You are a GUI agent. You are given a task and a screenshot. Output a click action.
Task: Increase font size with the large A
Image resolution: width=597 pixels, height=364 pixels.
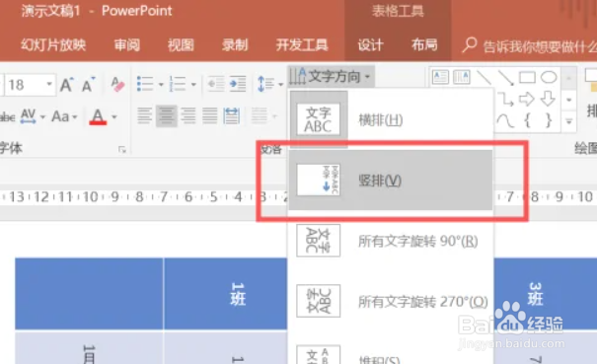point(66,85)
